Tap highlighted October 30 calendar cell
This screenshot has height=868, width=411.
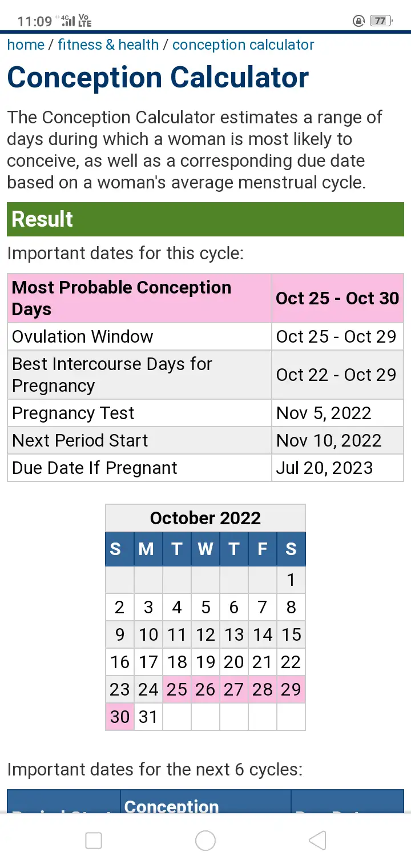[120, 717]
